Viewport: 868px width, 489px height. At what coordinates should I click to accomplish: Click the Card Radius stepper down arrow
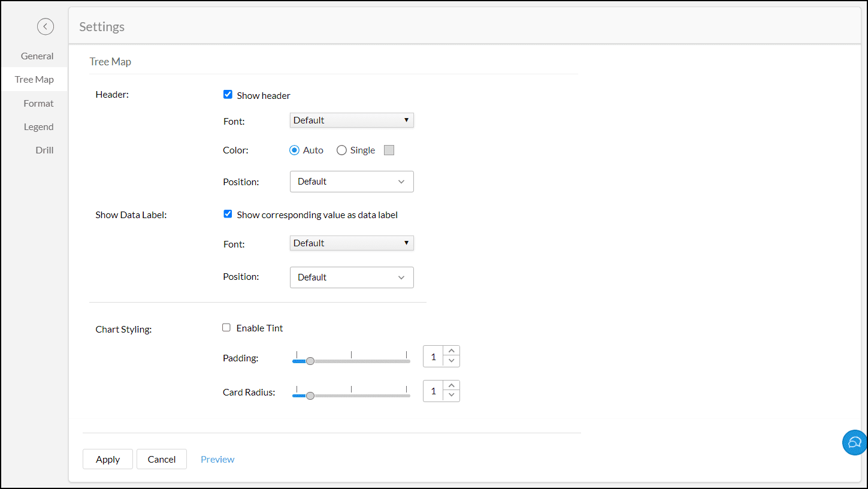point(451,396)
